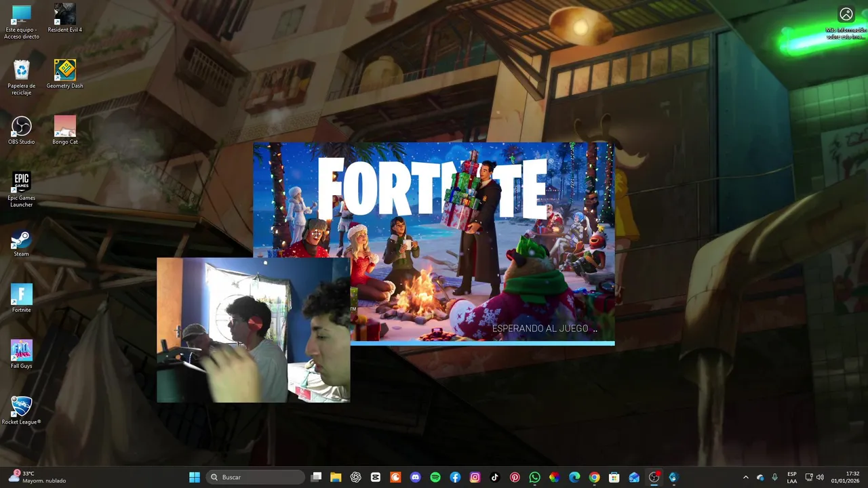Viewport: 868px width, 488px height.
Task: Open the weather widget showing 33°C
Action: coord(38,477)
